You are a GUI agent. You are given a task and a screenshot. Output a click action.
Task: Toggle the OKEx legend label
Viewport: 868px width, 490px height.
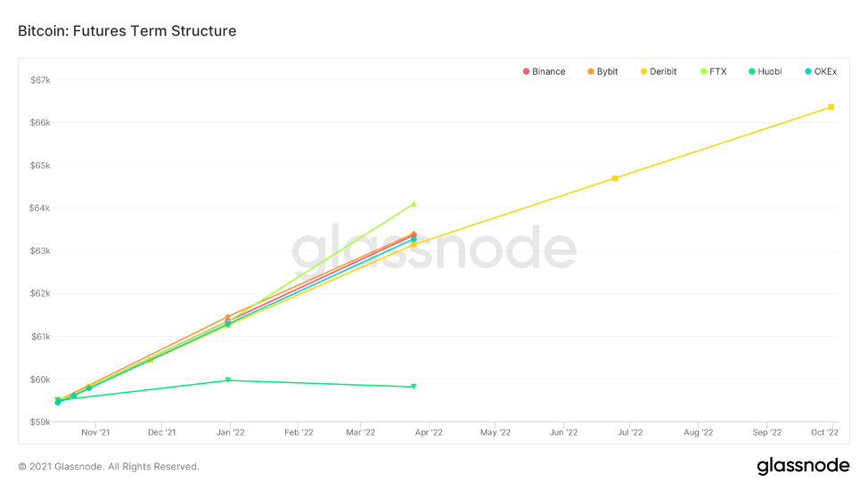pos(825,71)
